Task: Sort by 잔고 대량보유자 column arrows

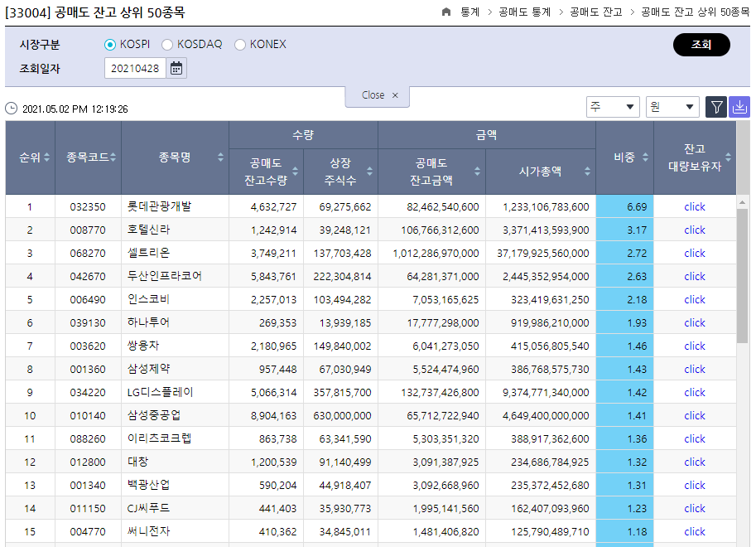Action: click(x=728, y=157)
